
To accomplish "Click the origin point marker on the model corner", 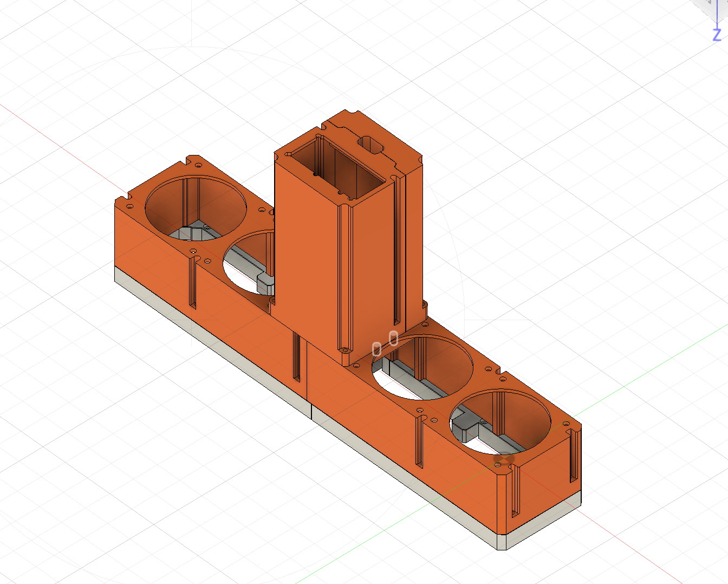I will 504,459.
